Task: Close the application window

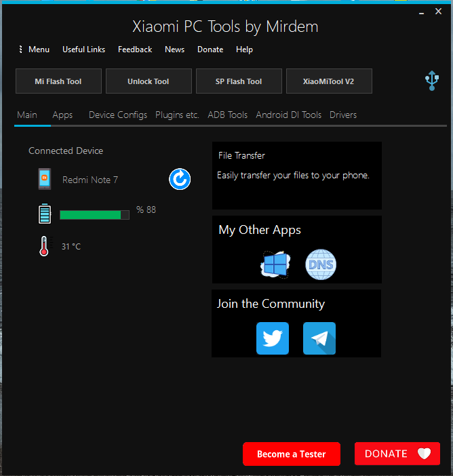Action: [x=438, y=12]
